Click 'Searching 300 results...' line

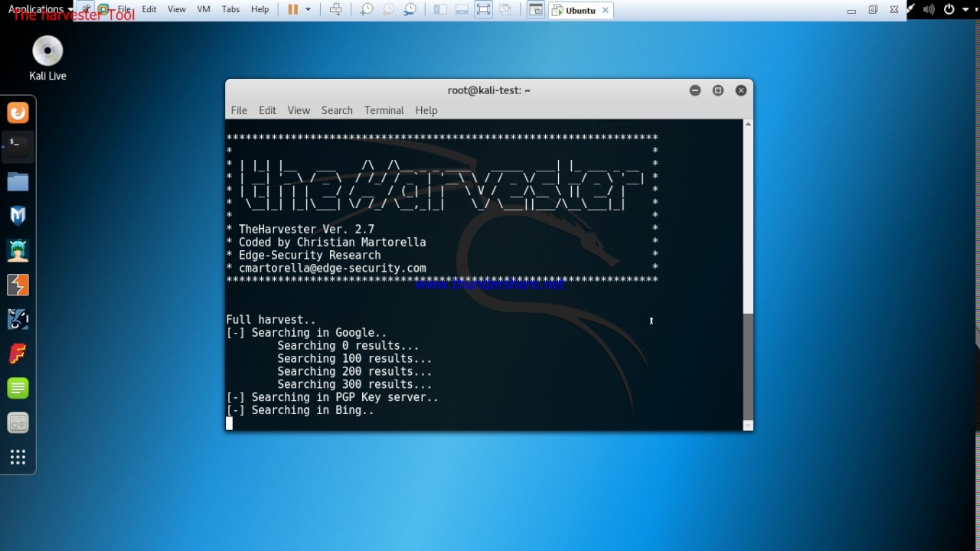(354, 384)
